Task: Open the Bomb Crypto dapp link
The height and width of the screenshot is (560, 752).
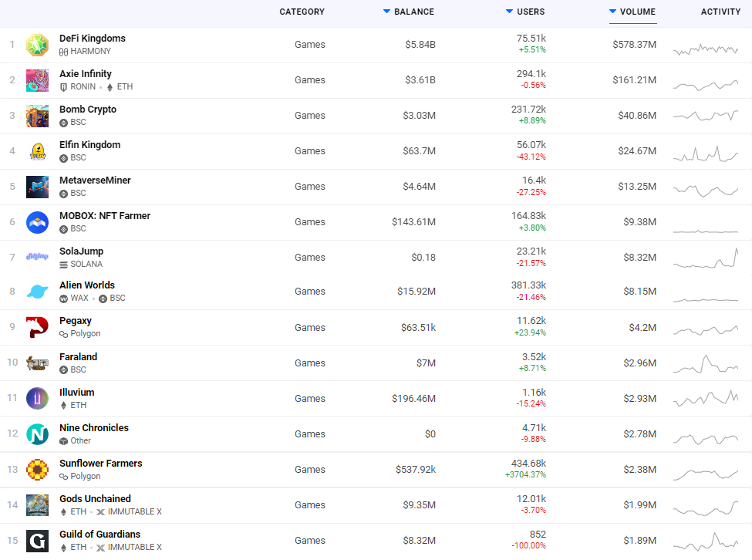Action: pos(88,110)
